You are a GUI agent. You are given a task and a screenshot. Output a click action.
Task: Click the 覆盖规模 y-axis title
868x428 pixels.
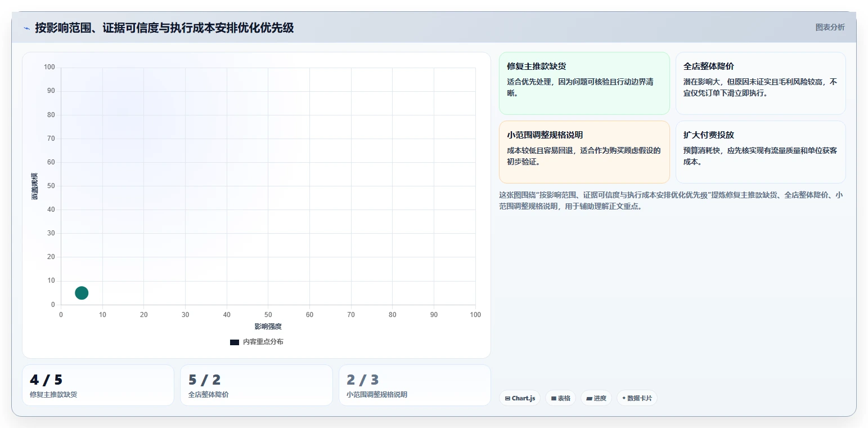click(34, 186)
